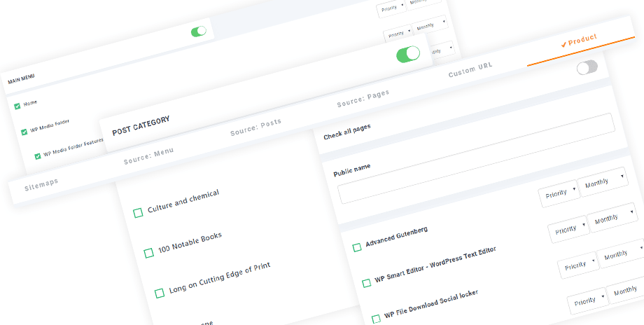Click the POST CATEGORY heading
The width and height of the screenshot is (644, 325).
141,125
